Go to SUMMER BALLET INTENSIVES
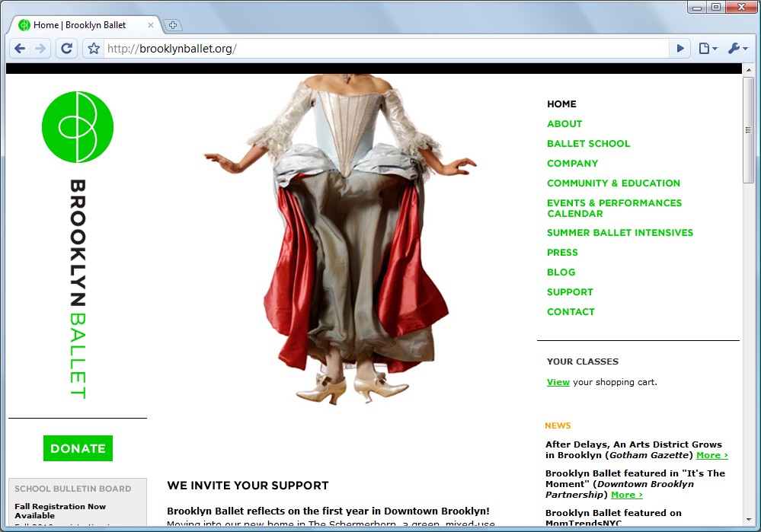This screenshot has height=532, width=761. (620, 233)
